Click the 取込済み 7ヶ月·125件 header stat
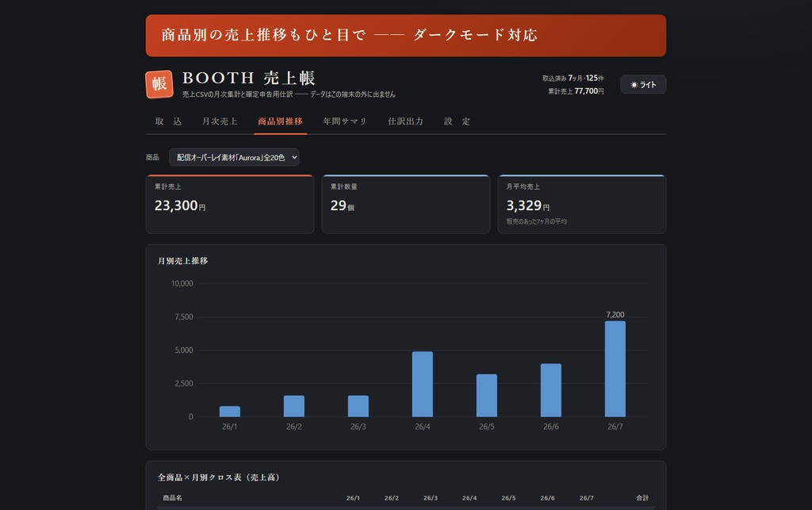Image resolution: width=812 pixels, height=510 pixels. pos(573,79)
